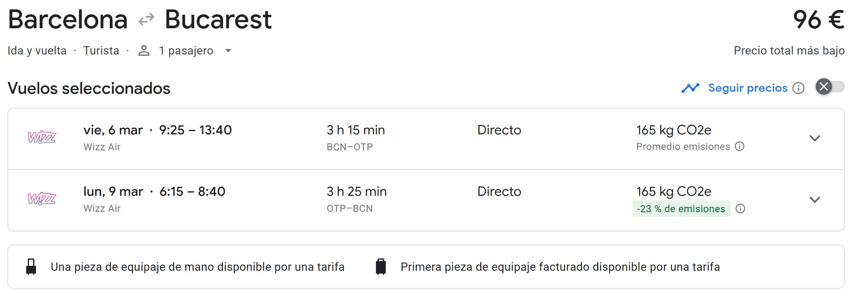Click the -23 % de emisiones badge
The height and width of the screenshot is (290, 868).
click(x=681, y=209)
